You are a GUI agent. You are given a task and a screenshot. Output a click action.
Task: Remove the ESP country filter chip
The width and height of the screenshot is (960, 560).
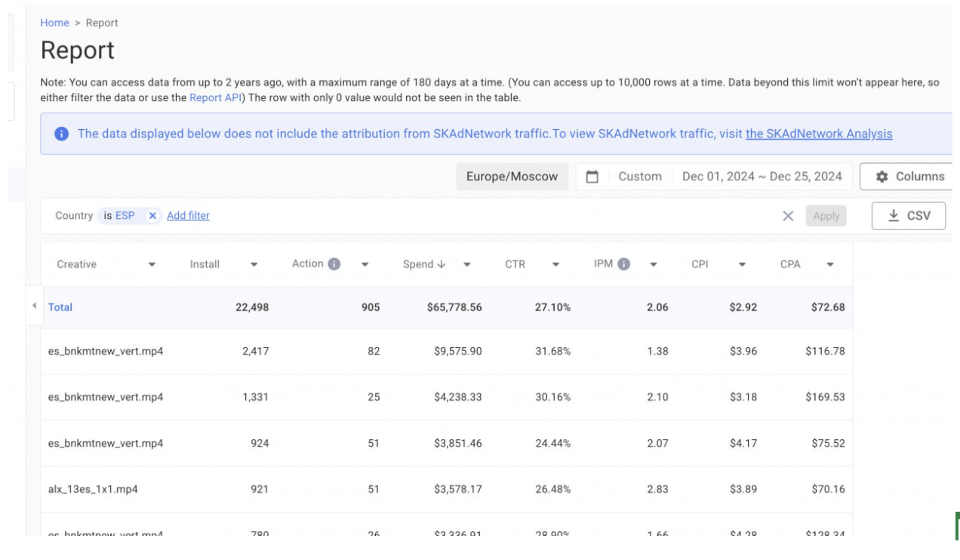click(152, 216)
